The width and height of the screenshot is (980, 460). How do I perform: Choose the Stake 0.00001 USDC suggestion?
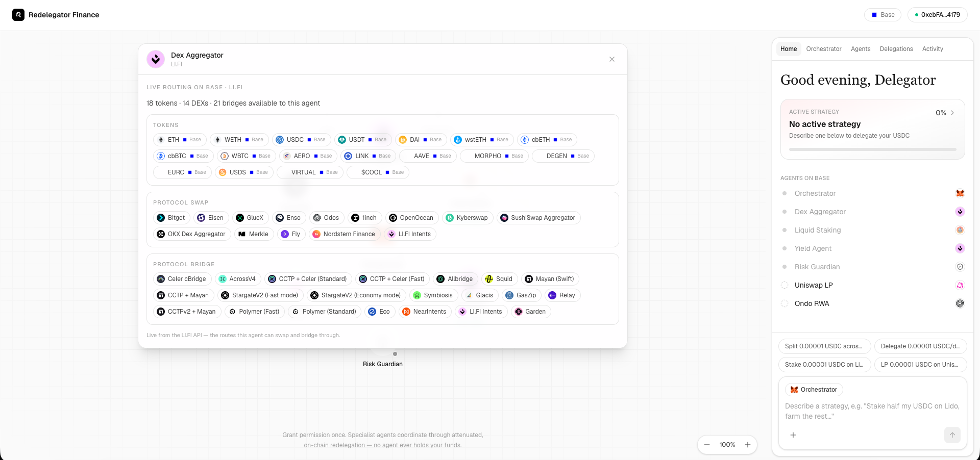pos(825,365)
